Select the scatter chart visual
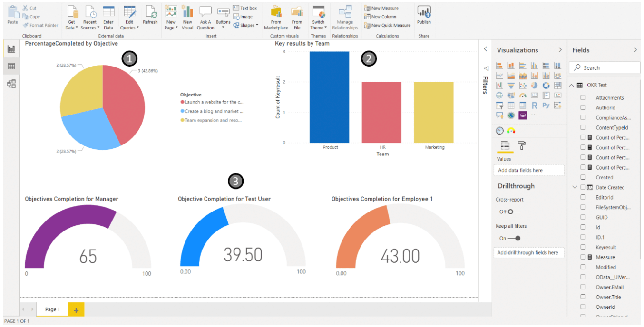This screenshot has width=644, height=327. (523, 86)
